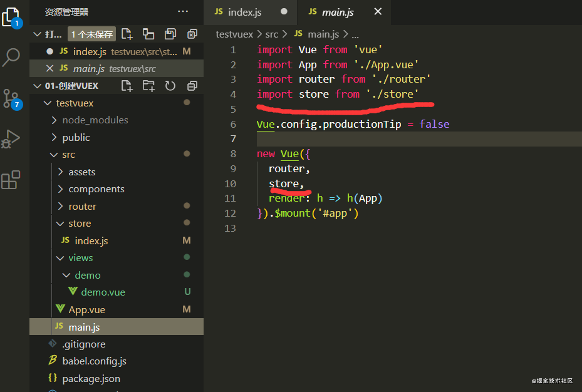Screen dimensions: 582x392
Task: Save all unsaved editors
Action: point(170,34)
